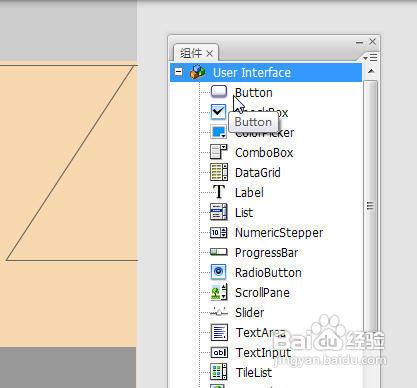Viewport: 417px width, 388px height.
Task: Select the ComboBox text label
Action: pos(264,152)
